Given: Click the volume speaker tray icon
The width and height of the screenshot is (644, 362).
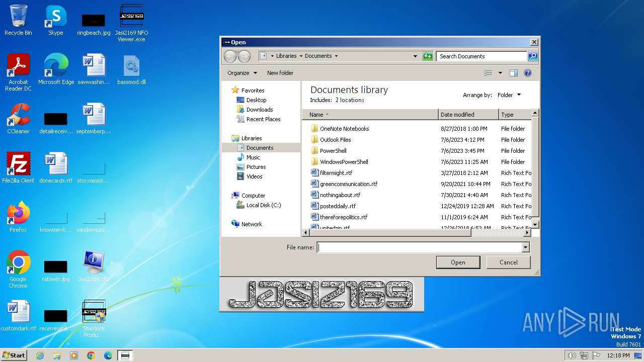Looking at the screenshot, I should (571, 355).
